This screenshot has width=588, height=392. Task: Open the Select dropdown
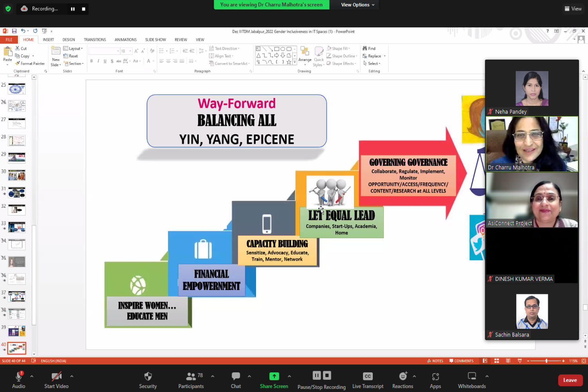click(372, 64)
